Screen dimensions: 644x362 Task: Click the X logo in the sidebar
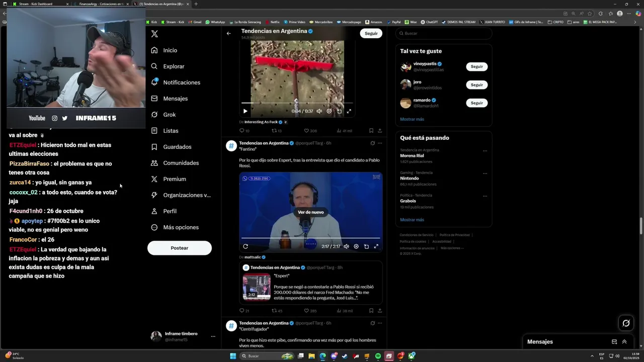[x=154, y=34]
